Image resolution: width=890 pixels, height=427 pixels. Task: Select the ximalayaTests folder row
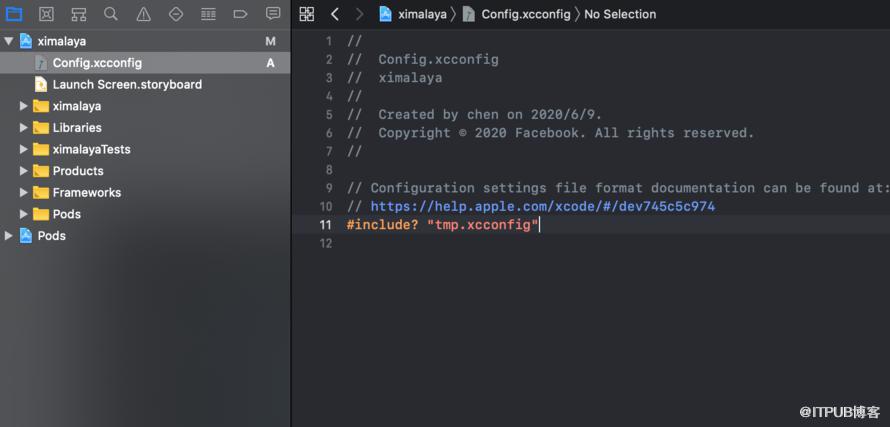pyautogui.click(x=145, y=149)
